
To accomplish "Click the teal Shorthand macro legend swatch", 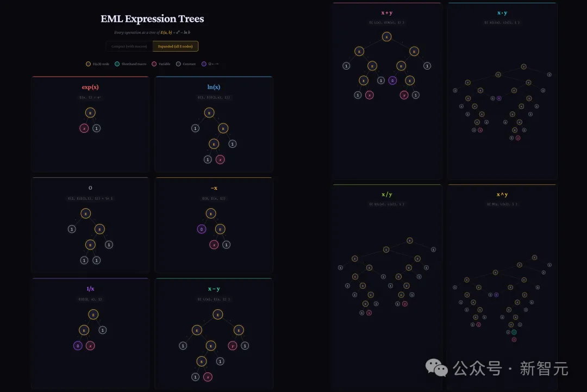I will click(x=117, y=64).
